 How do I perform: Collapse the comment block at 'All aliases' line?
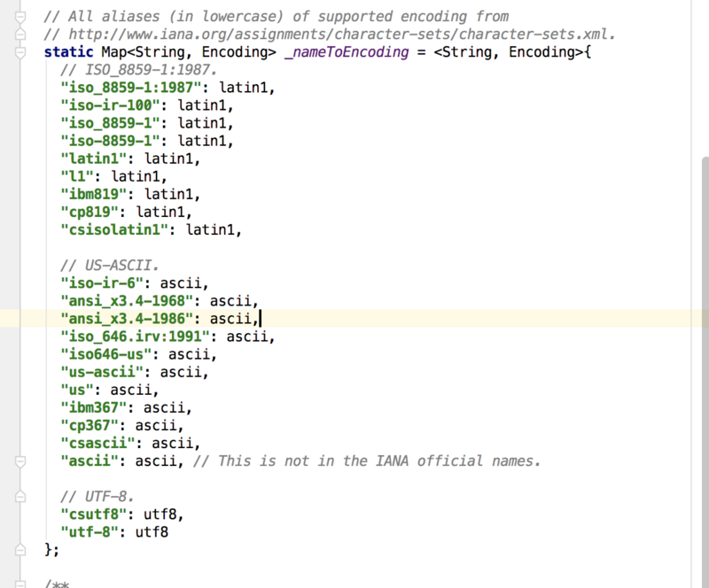tap(20, 17)
